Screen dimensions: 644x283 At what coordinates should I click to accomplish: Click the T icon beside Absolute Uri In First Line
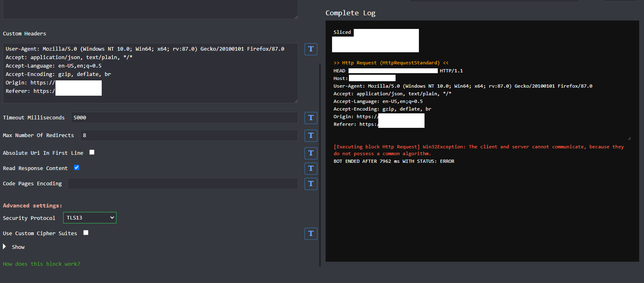(x=311, y=153)
